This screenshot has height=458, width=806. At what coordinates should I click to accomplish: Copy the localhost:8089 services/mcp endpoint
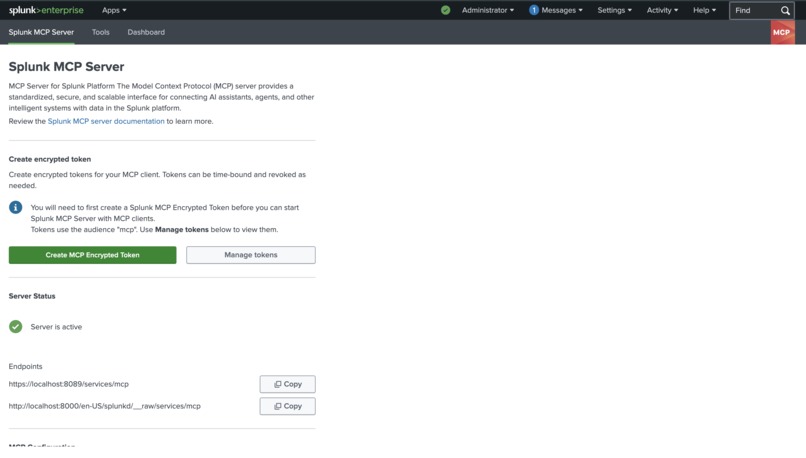click(287, 384)
